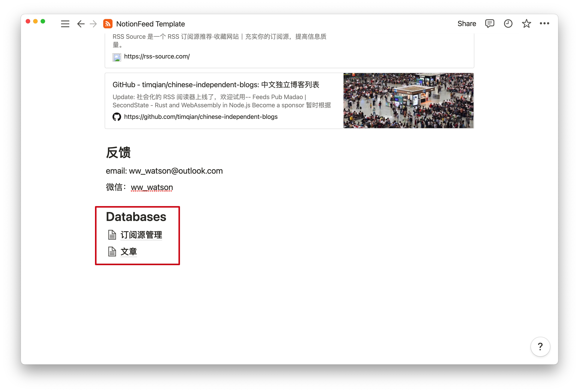Click the page icon beside 订阅源管理
Image resolution: width=579 pixels, height=392 pixels.
pyautogui.click(x=112, y=235)
